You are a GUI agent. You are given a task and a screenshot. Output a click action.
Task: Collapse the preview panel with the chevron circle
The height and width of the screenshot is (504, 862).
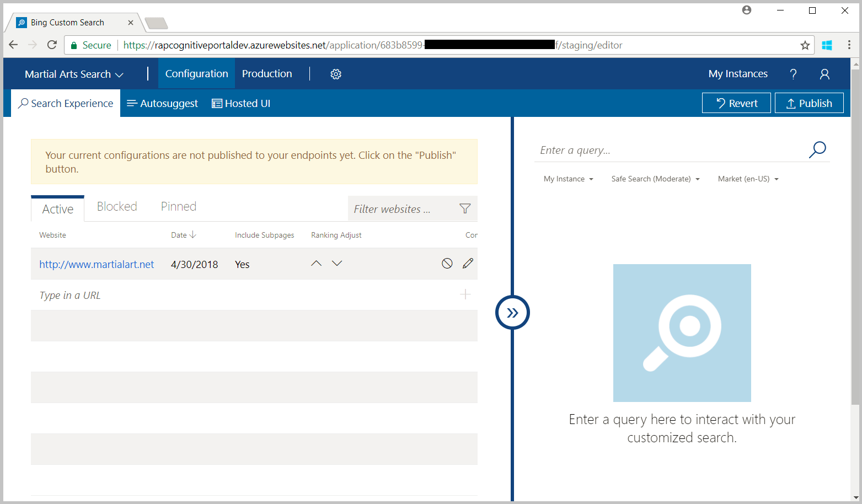coord(512,312)
